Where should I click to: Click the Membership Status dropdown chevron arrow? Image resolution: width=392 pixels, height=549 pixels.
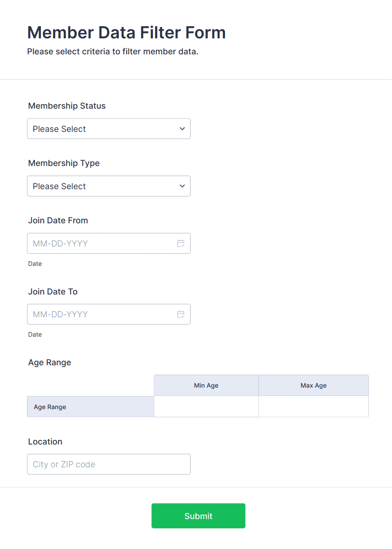pos(182,129)
